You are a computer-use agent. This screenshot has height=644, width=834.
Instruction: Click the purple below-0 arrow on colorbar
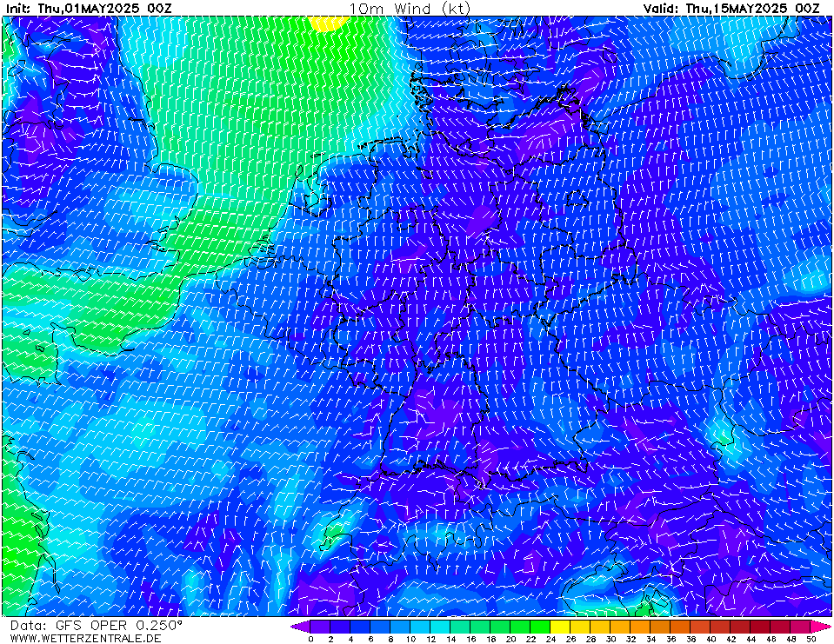(300, 627)
